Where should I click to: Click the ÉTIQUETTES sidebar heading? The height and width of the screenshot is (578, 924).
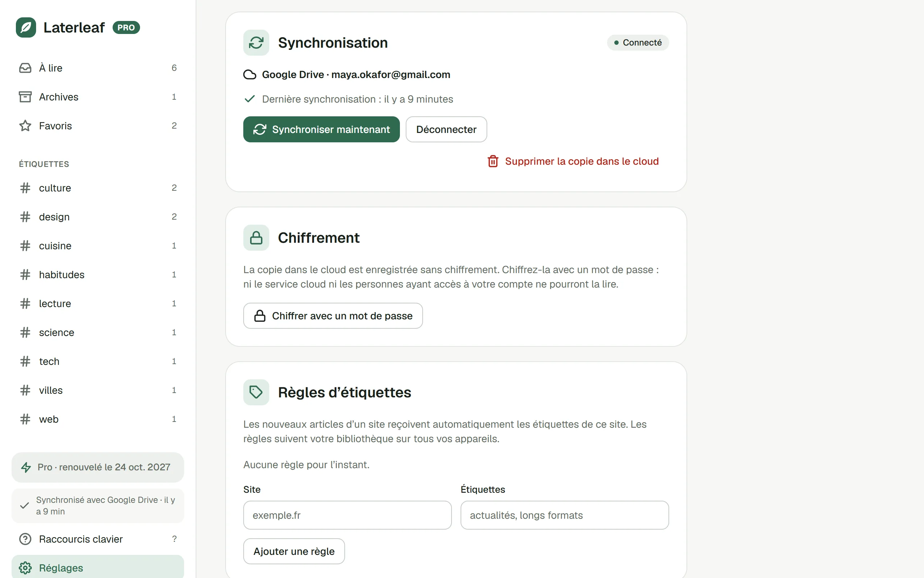(x=44, y=164)
